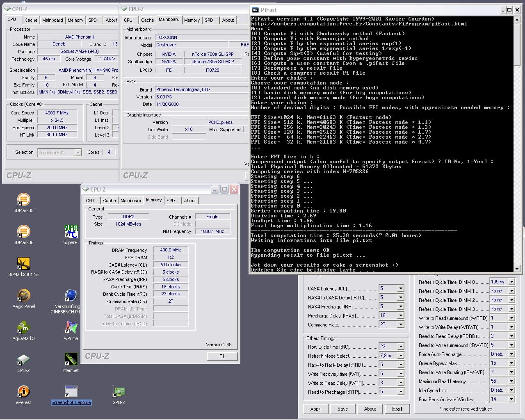The image size is (525, 420).
Task: Open the Row Cycle time (tRC) dropdown
Action: (x=401, y=347)
